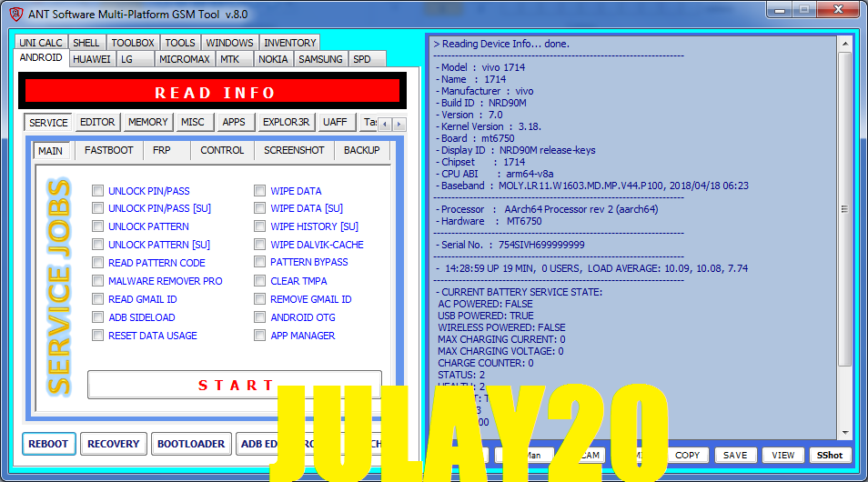The width and height of the screenshot is (868, 482).
Task: Enable the APP MANAGER checkbox
Action: coord(259,336)
